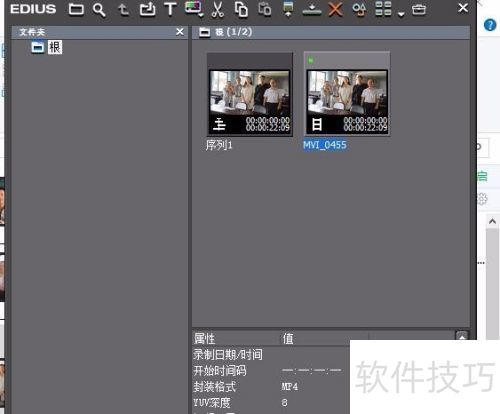Copy the selected clip
Screen dimensions: 500x414
(x=241, y=9)
